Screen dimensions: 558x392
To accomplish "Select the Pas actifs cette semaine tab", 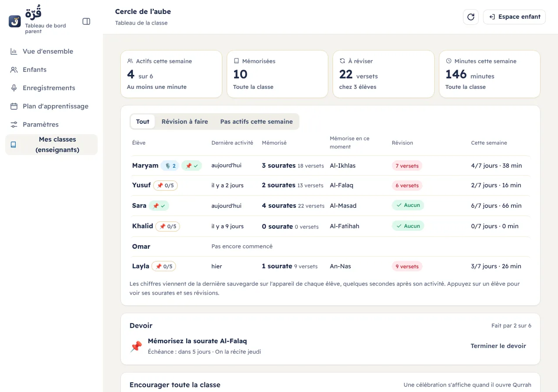I will pos(256,122).
